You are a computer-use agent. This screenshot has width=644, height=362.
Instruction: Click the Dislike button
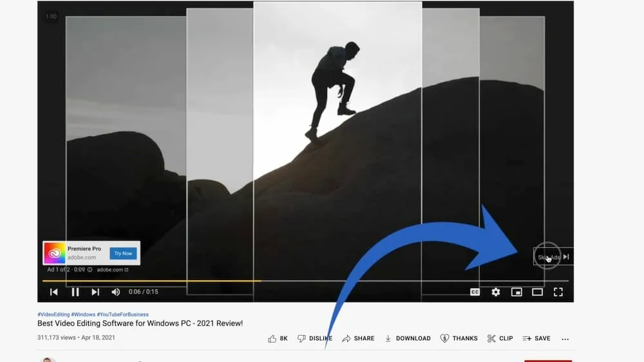pyautogui.click(x=314, y=338)
